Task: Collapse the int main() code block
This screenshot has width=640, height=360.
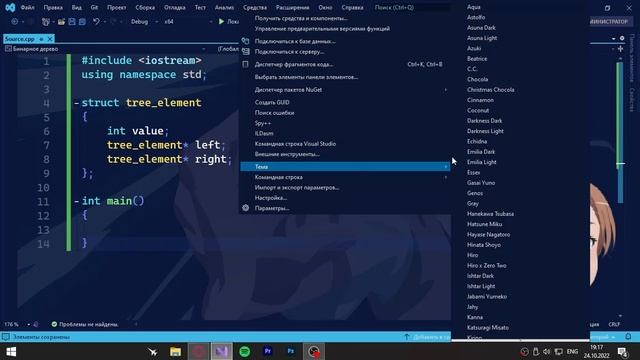Action: coord(76,201)
